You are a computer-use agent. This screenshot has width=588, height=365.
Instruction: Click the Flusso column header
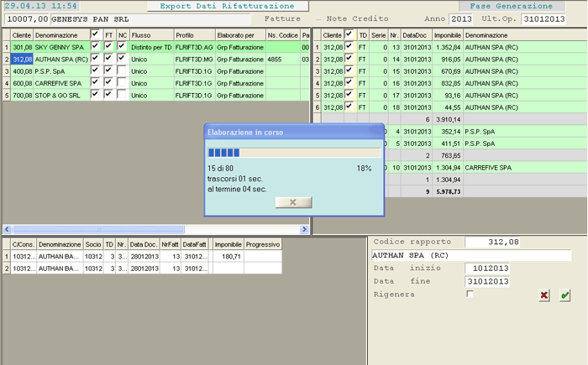pos(152,35)
